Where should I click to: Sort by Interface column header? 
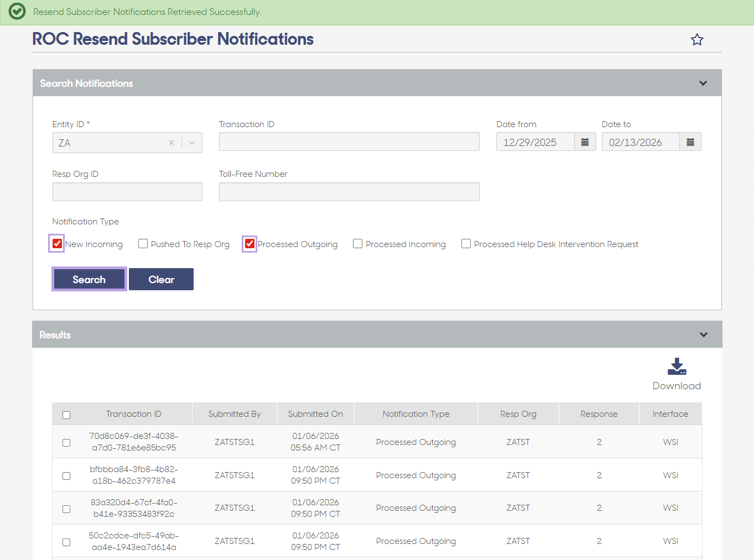click(670, 414)
